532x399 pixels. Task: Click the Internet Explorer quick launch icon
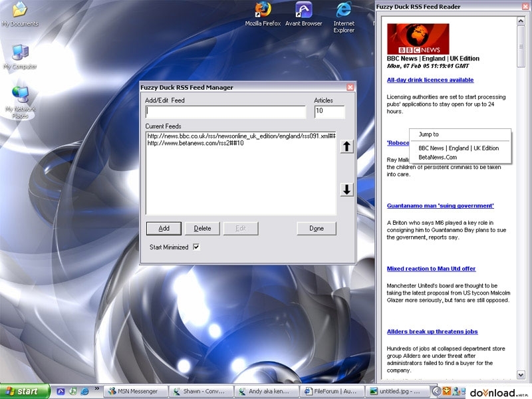tap(84, 391)
